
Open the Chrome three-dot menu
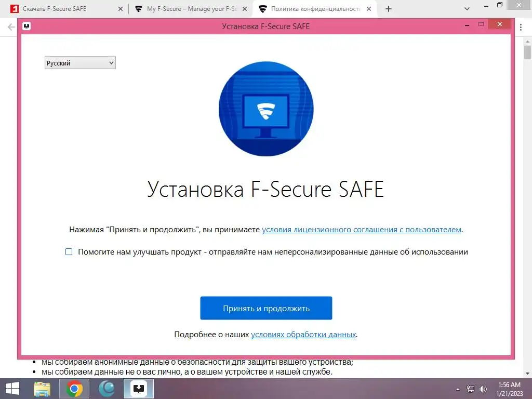coord(521,27)
